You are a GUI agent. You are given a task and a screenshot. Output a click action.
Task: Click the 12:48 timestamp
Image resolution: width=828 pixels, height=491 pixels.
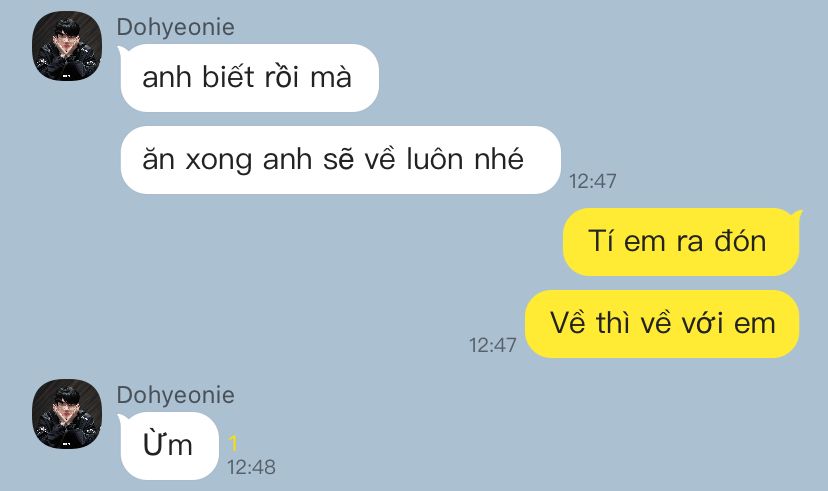[x=251, y=467]
